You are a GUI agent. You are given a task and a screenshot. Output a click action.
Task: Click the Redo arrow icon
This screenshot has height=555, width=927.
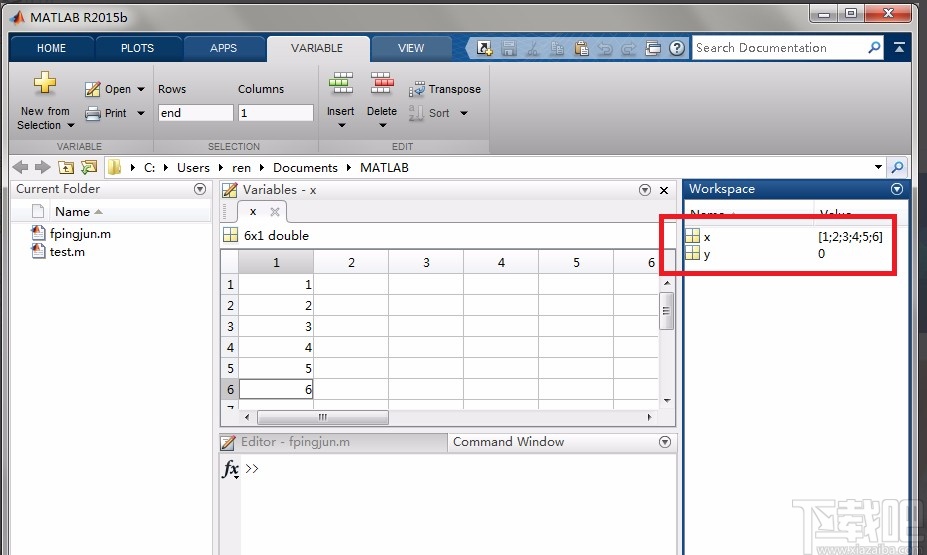[x=628, y=48]
